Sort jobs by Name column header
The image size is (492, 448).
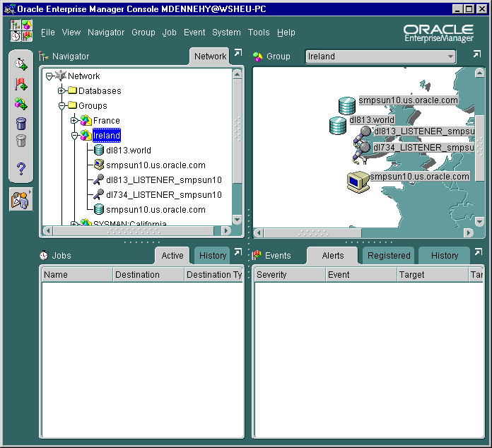77,275
